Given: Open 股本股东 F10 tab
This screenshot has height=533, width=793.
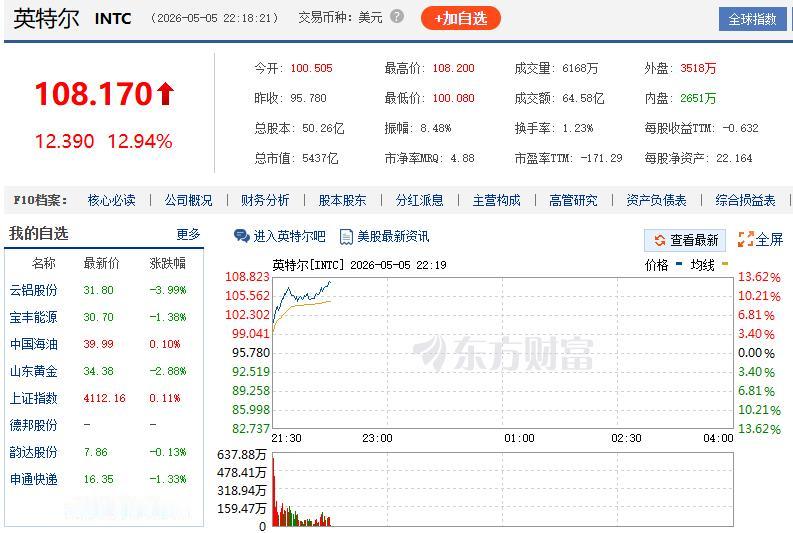Looking at the screenshot, I should (x=342, y=200).
